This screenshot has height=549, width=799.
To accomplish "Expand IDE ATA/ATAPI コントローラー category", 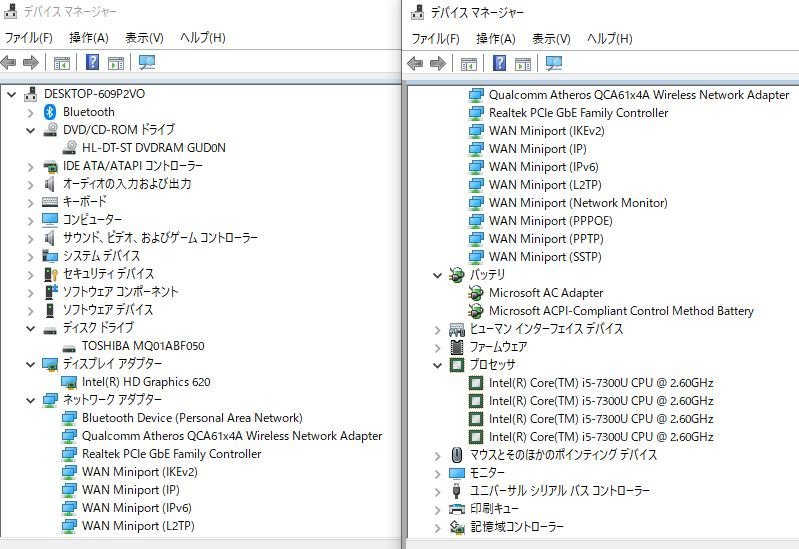I will pos(30,167).
